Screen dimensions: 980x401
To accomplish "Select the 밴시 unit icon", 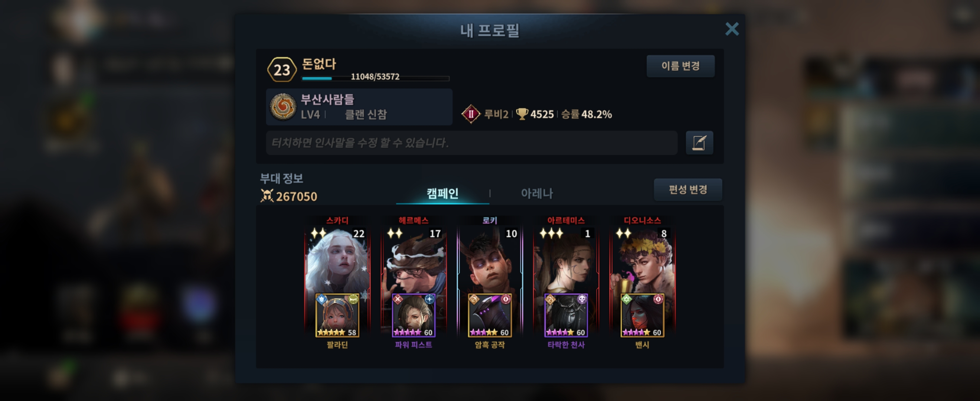I will tap(642, 315).
